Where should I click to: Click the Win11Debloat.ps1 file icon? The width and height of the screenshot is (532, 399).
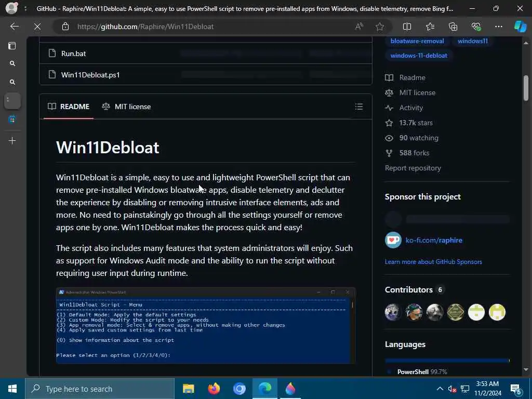(52, 75)
